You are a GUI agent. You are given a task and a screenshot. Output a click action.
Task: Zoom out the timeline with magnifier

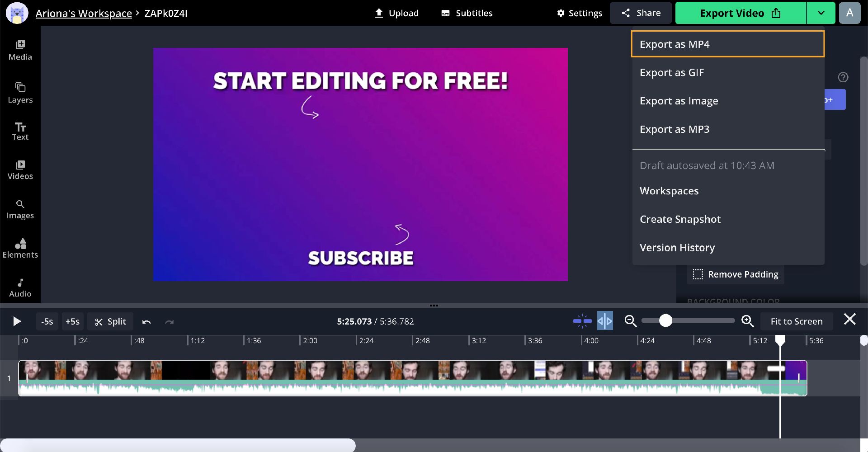(x=630, y=321)
